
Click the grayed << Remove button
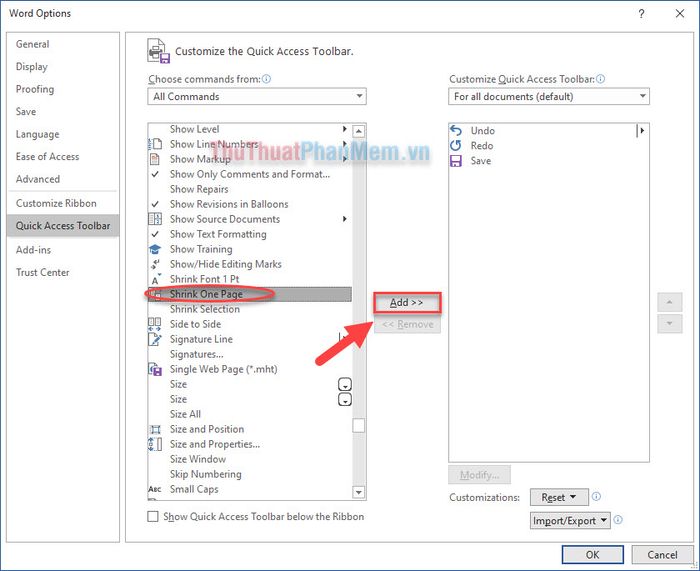tap(407, 324)
